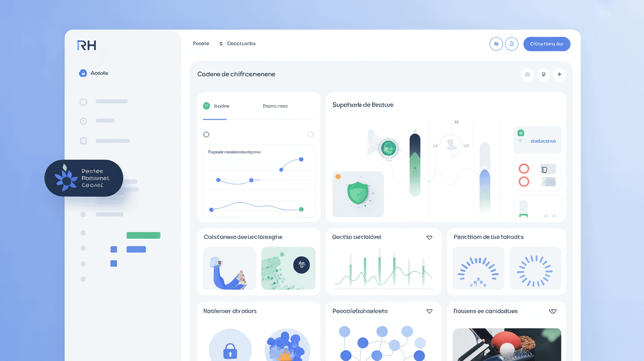Open the Coocturicbs top navigation item
The width and height of the screenshot is (644, 361).
(x=238, y=44)
